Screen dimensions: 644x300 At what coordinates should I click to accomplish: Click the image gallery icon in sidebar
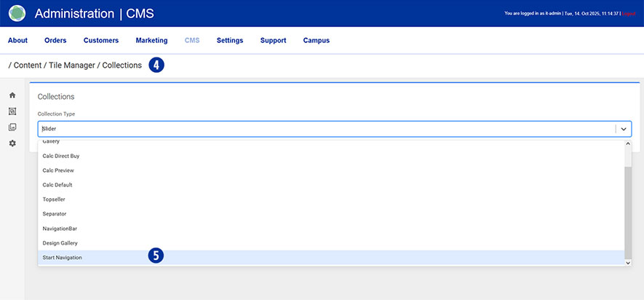click(12, 127)
